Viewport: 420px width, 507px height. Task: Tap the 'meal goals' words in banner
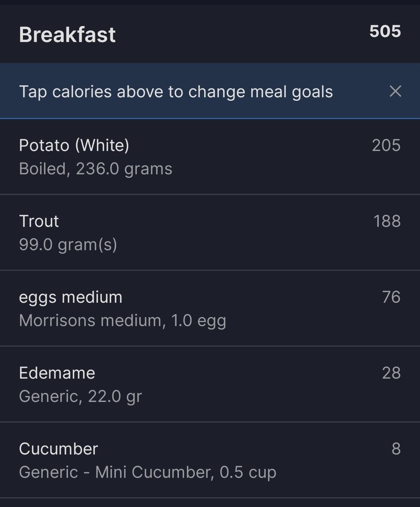pos(291,92)
